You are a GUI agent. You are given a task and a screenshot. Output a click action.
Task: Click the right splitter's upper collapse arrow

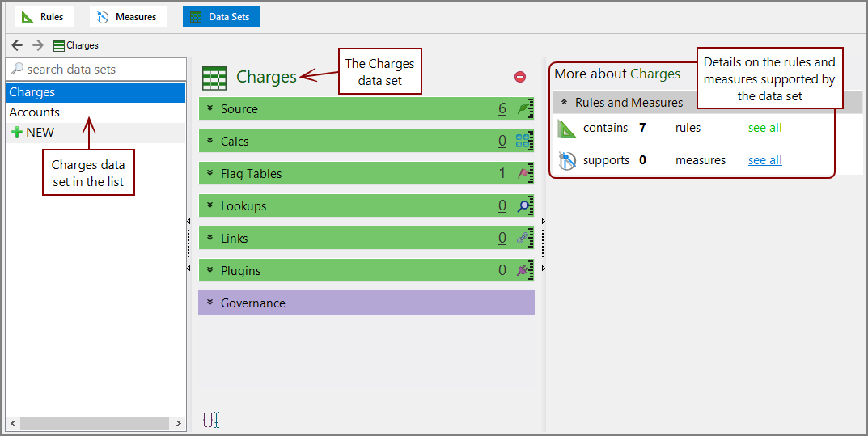(x=543, y=222)
